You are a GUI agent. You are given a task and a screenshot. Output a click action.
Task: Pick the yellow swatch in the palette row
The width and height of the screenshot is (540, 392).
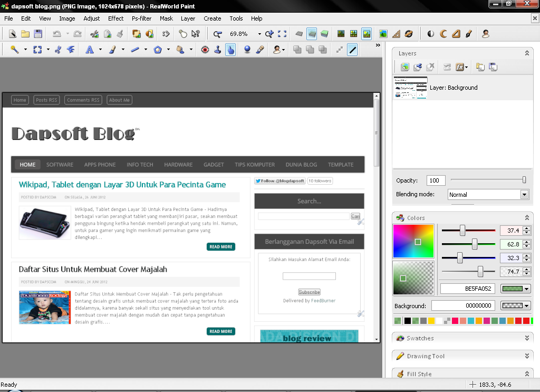tap(431, 321)
